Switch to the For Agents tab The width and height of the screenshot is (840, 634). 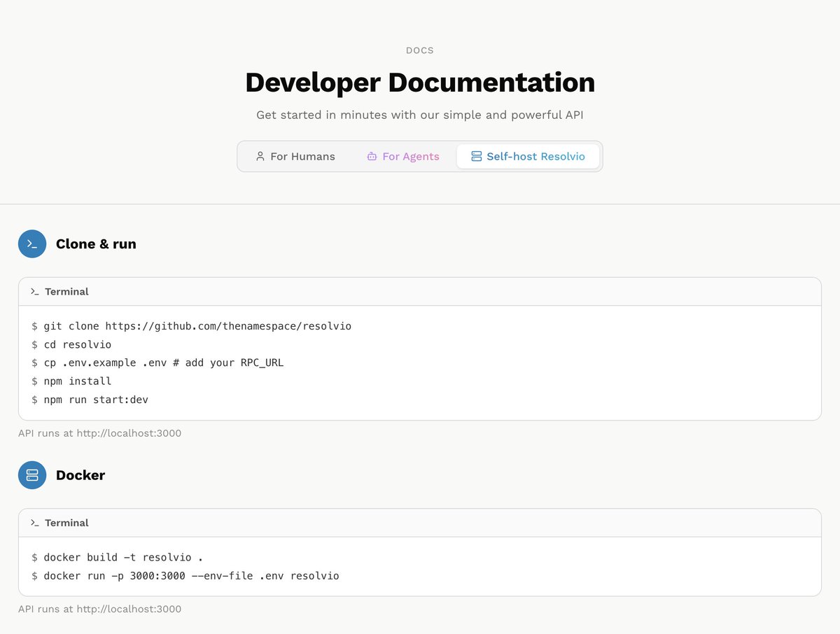tap(403, 156)
